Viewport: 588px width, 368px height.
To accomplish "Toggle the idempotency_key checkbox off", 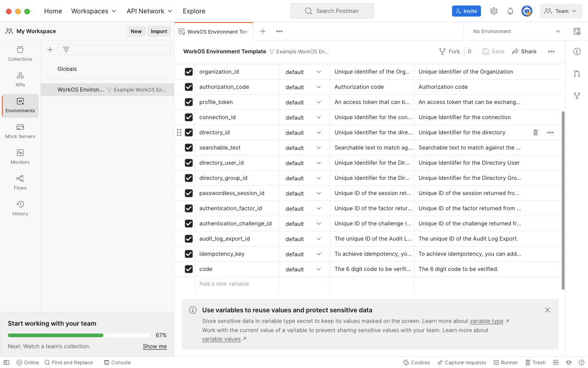I will pos(189,254).
